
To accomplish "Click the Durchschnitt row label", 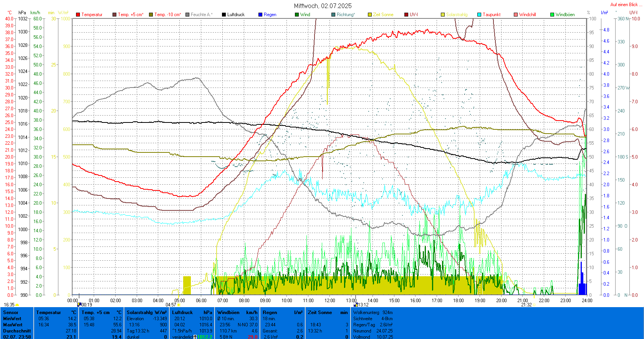I will (x=17, y=331).
